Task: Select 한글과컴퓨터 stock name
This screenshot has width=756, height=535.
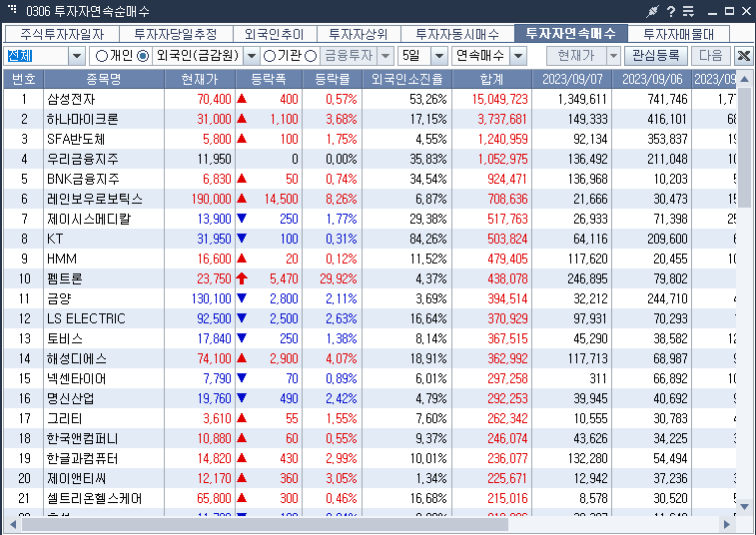Action: pos(83,458)
